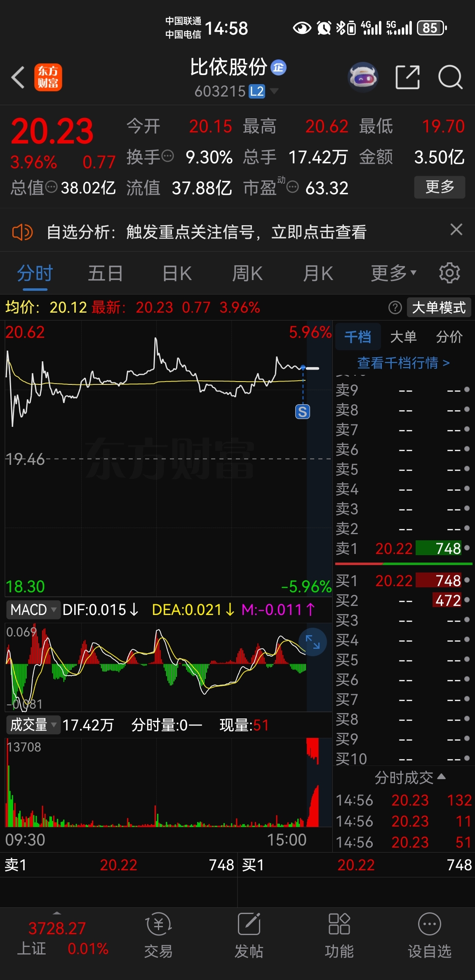
Task: Tap the MACD indicator chart
Action: (x=168, y=667)
